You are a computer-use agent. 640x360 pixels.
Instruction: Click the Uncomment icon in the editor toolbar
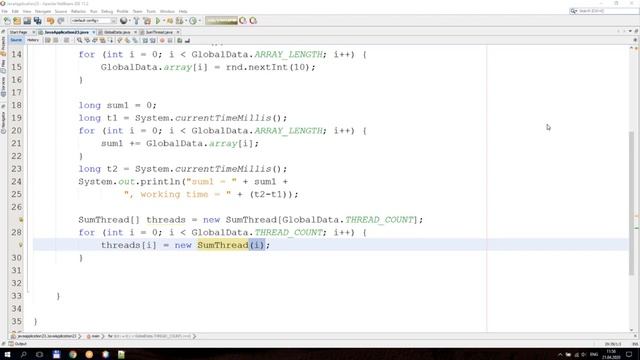pos(187,40)
